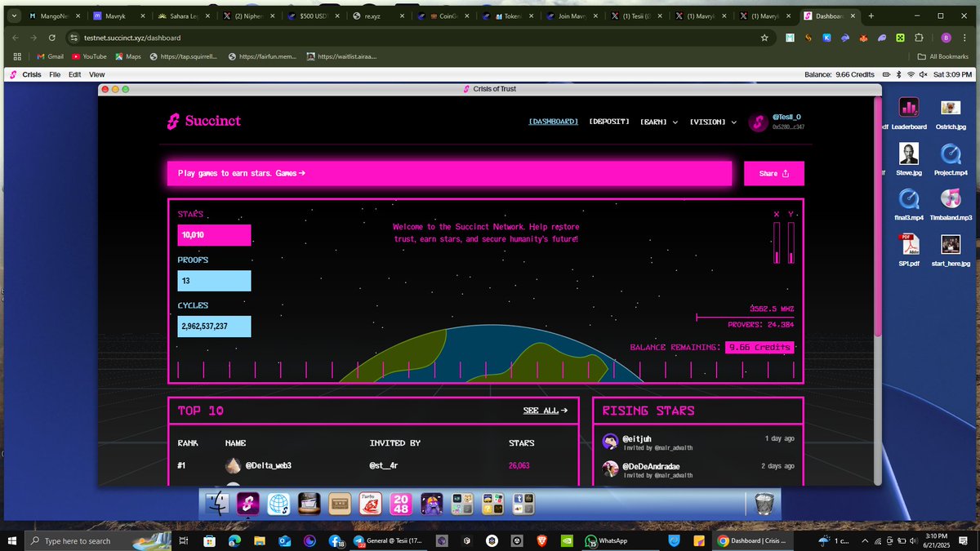Viewport: 980px width, 551px height.
Task: Click the Windows Start button
Action: click(11, 540)
